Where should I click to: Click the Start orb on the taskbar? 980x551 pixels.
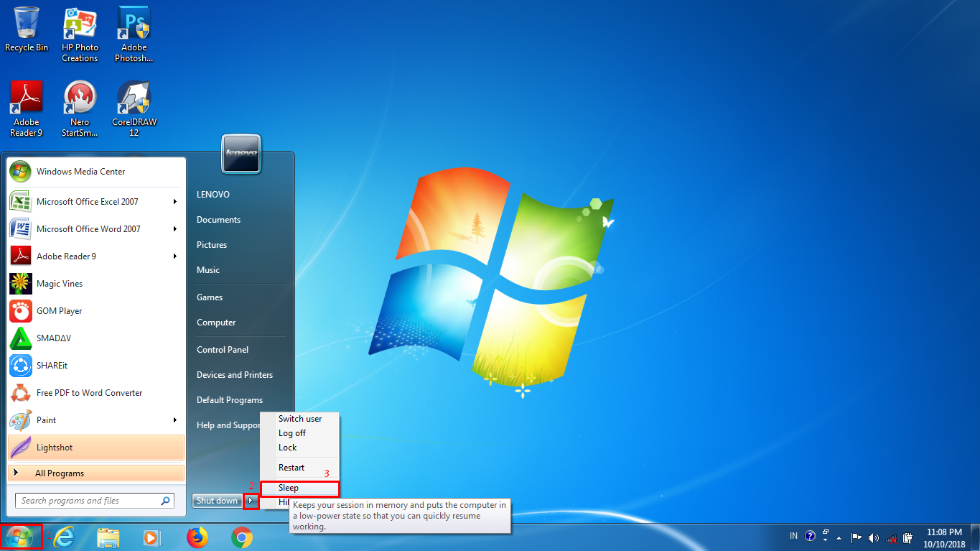(20, 537)
